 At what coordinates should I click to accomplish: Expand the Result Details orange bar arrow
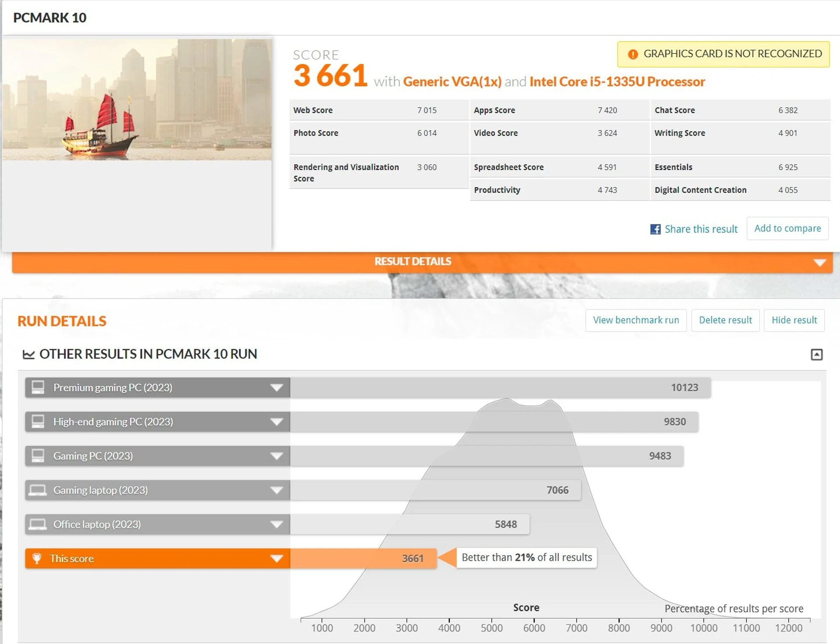point(819,262)
